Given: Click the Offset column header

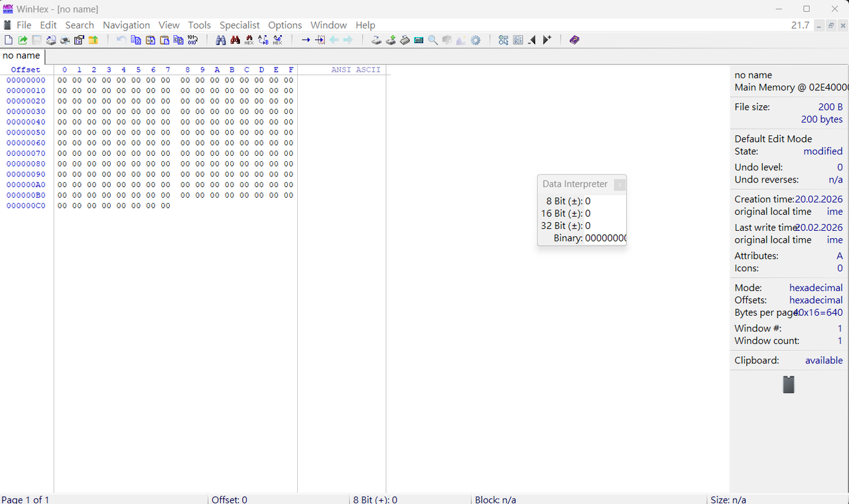Looking at the screenshot, I should [x=25, y=70].
